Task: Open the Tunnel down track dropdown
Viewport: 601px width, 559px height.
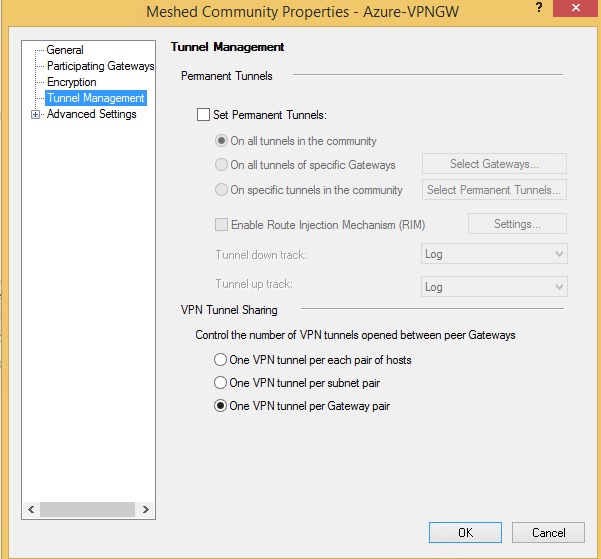Action: pos(494,254)
